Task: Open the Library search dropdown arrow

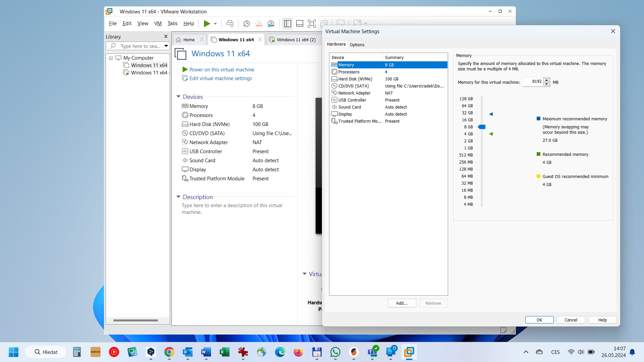Action: tap(166, 46)
